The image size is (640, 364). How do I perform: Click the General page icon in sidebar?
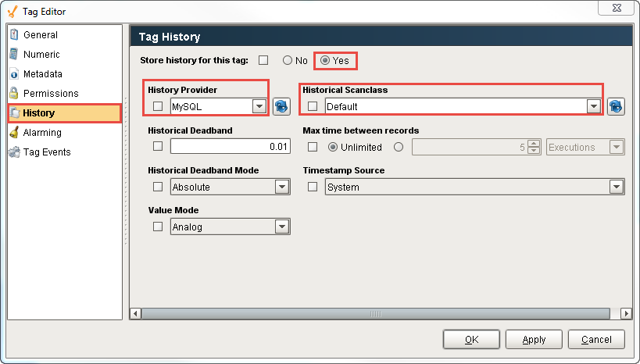[x=14, y=35]
